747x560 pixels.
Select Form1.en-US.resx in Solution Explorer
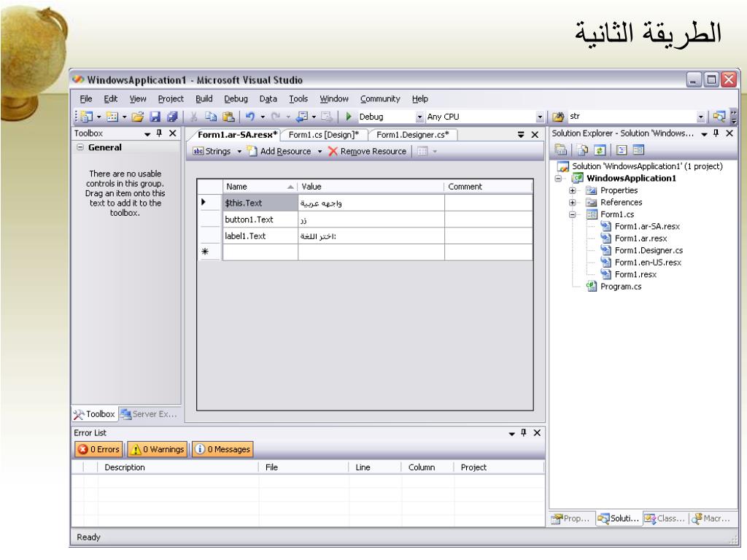[x=648, y=262]
